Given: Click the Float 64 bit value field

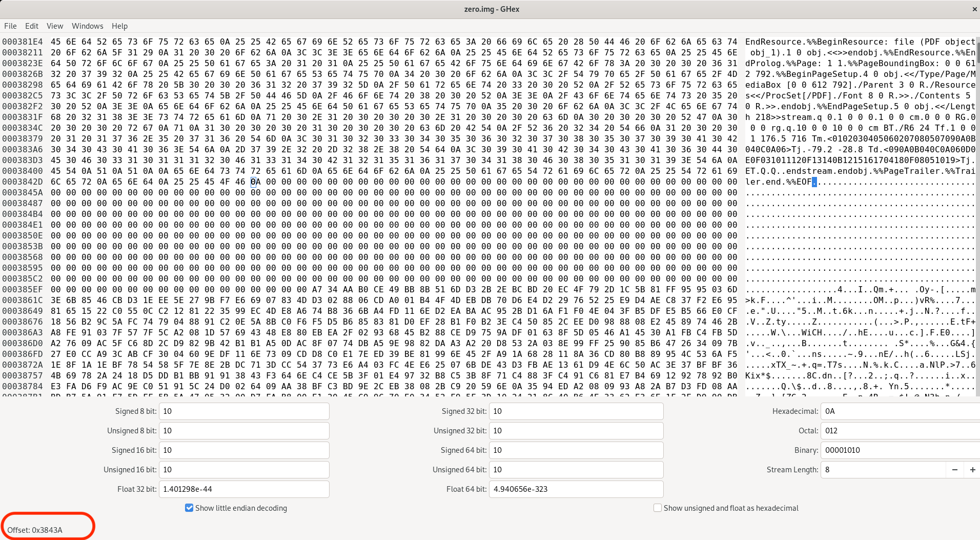Looking at the screenshot, I should click(576, 489).
